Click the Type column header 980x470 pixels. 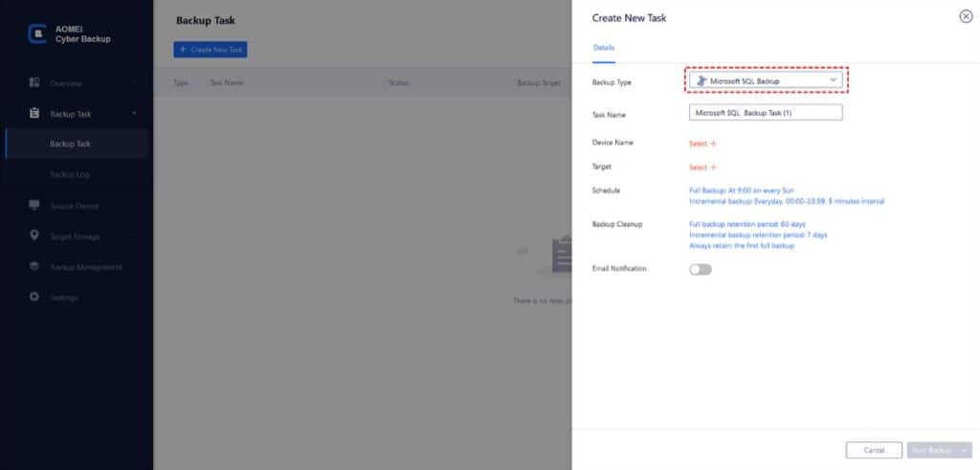point(181,82)
